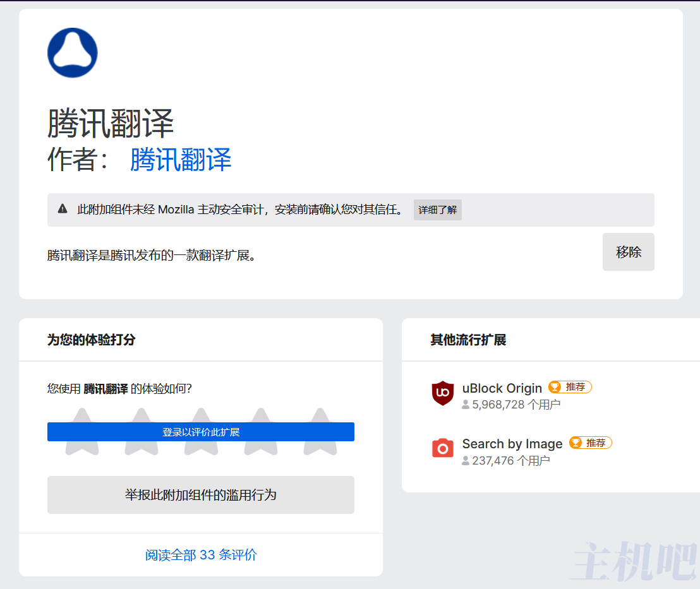Click the 腾讯翻译 extension logo icon
Image resolution: width=700 pixels, height=589 pixels.
(72, 52)
